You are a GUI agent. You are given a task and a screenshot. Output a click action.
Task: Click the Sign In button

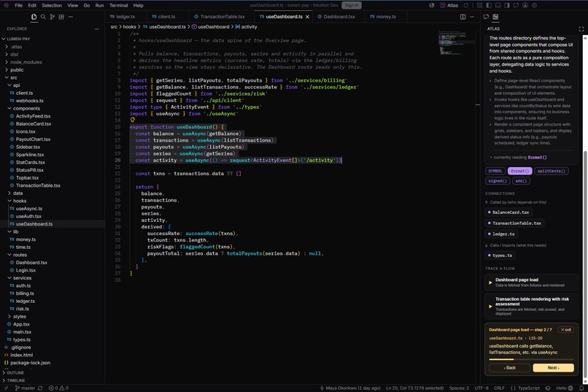352,5
